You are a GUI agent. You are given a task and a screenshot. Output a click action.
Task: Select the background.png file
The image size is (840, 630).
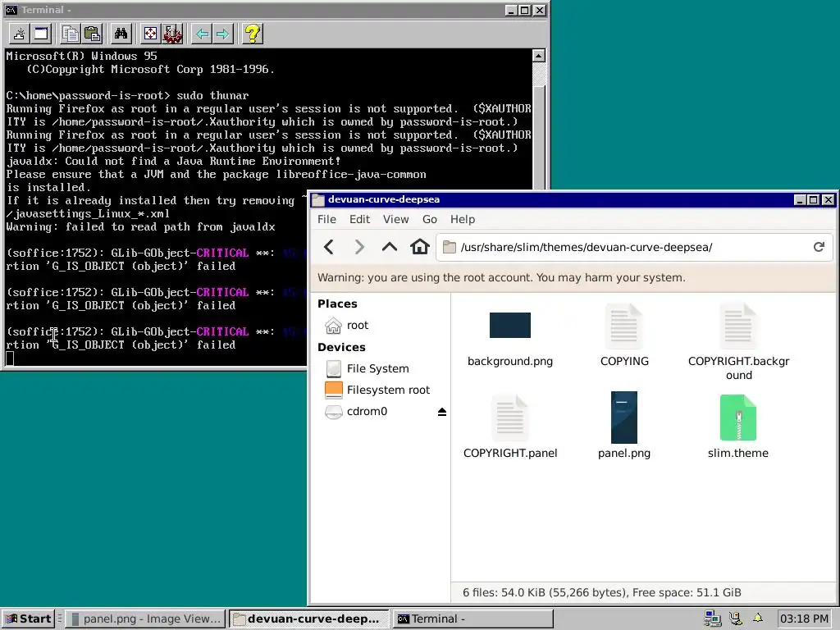click(x=510, y=337)
